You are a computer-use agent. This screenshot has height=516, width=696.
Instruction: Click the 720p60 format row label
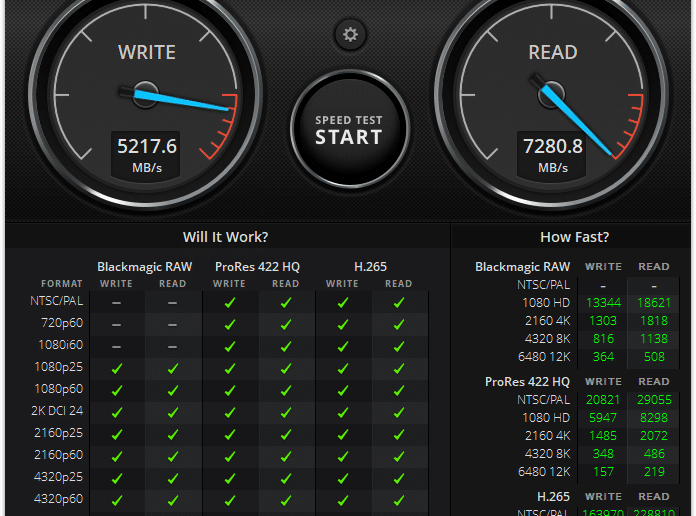pos(62,323)
